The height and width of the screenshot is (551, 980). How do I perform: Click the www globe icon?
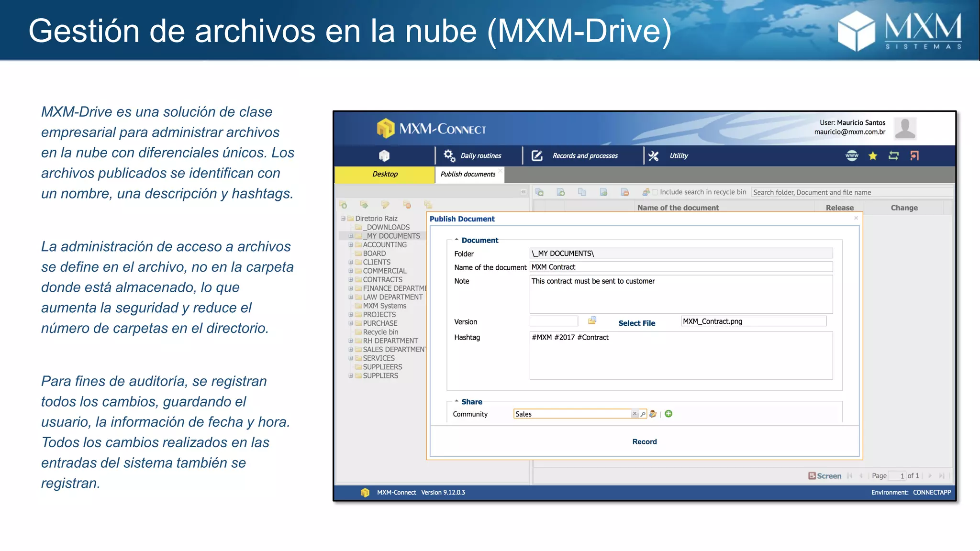(852, 155)
